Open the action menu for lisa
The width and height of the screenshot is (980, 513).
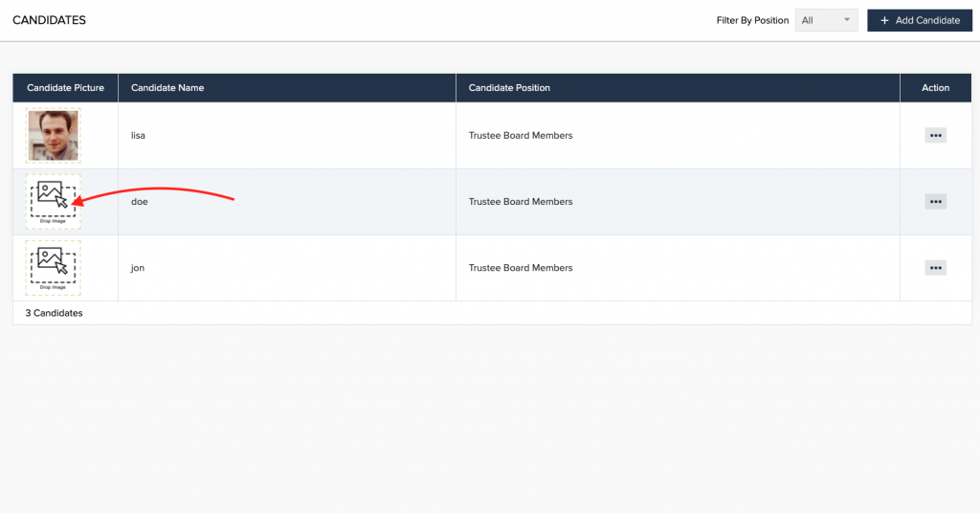tap(935, 136)
